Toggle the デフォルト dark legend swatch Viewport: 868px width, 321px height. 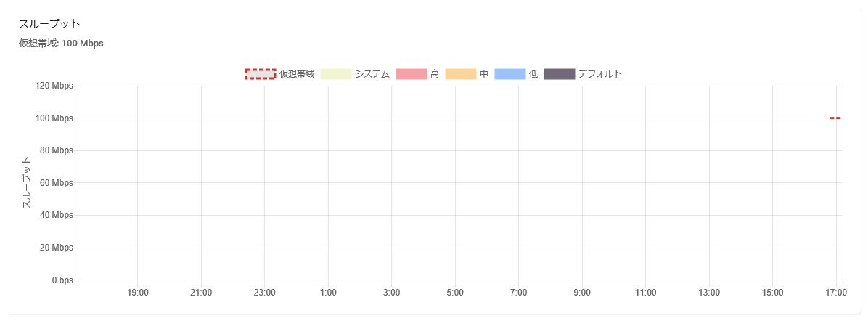pos(560,74)
